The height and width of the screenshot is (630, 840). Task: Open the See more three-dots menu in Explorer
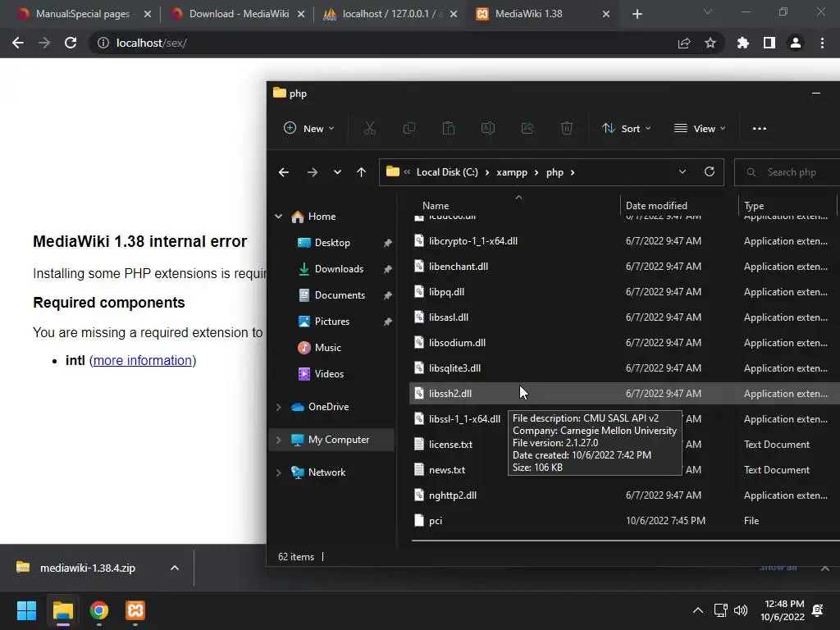[x=759, y=129]
